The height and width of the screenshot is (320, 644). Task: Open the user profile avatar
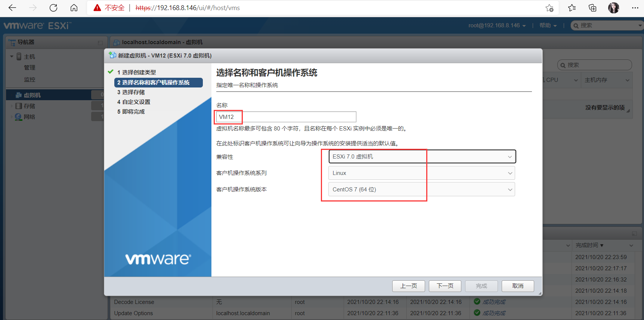tap(613, 8)
